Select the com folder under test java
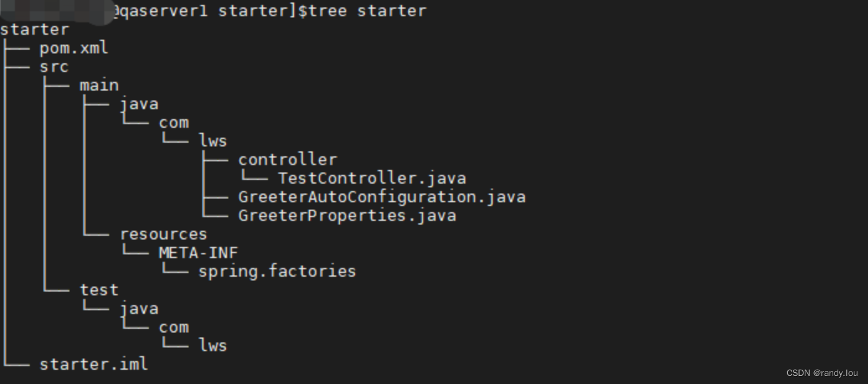Image resolution: width=868 pixels, height=384 pixels. [174, 327]
